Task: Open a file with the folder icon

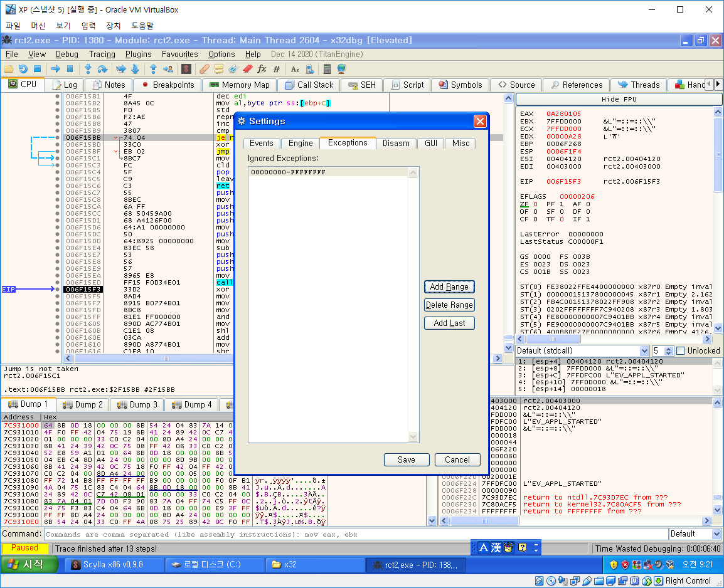Action: 8,69
